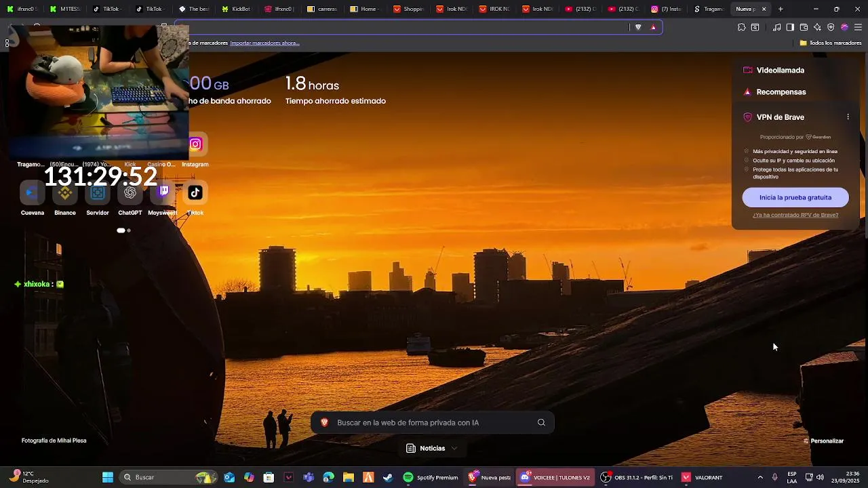Screen dimensions: 868x488
Task: Open the Moysweett Twitch shortcut tile
Action: (x=163, y=192)
